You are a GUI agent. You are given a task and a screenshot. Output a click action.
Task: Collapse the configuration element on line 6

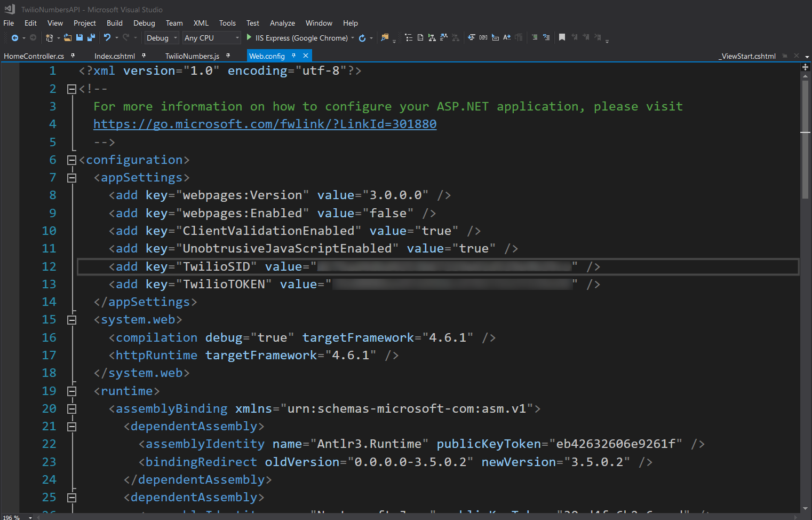pyautogui.click(x=71, y=160)
